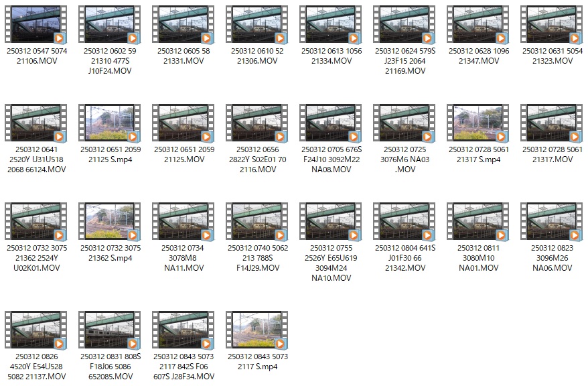Click name "250312 0740 5062 213 788S F14J29.MOV"

point(258,258)
